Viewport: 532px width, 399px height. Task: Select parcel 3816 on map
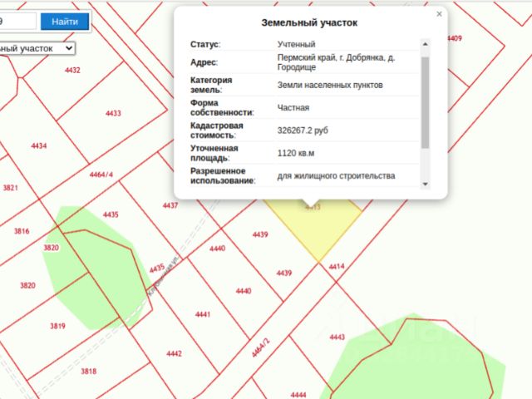tap(22, 231)
